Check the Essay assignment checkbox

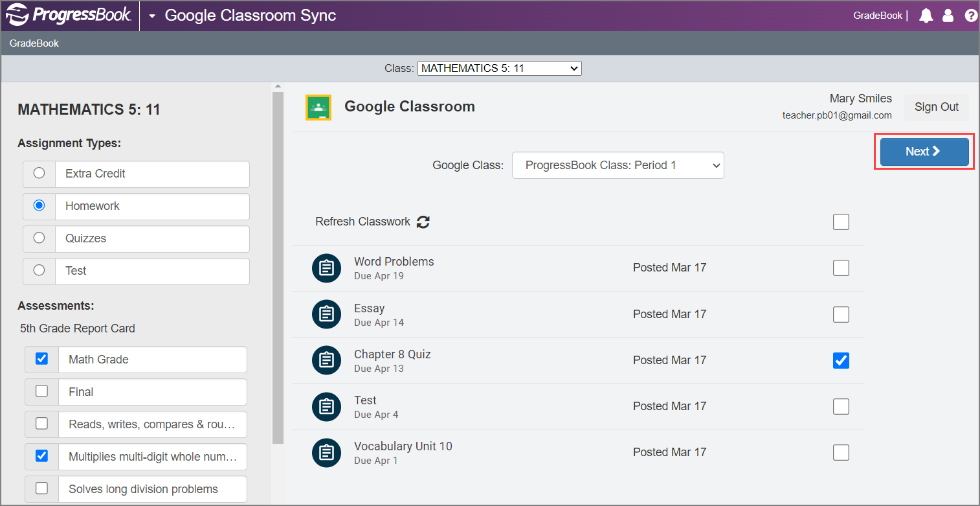[x=841, y=315]
